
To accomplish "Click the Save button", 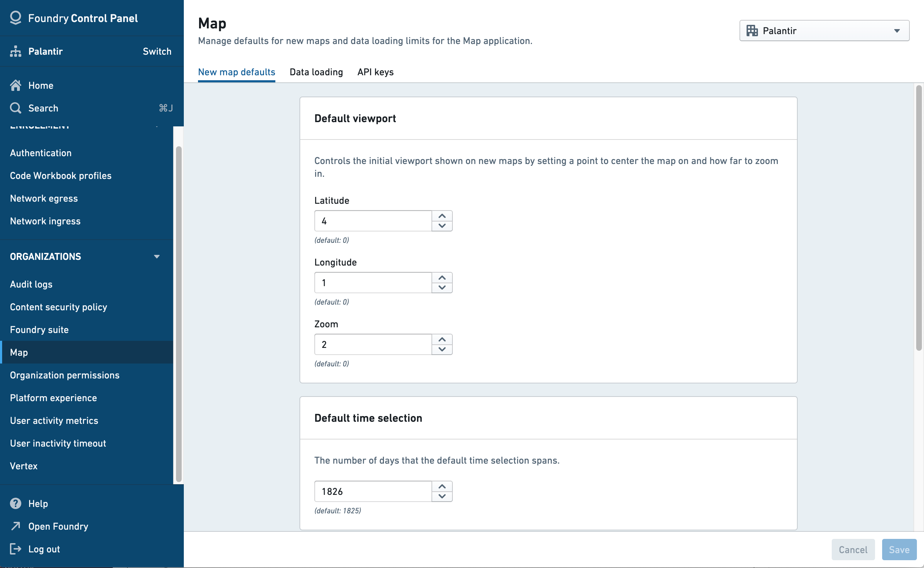I will point(899,549).
